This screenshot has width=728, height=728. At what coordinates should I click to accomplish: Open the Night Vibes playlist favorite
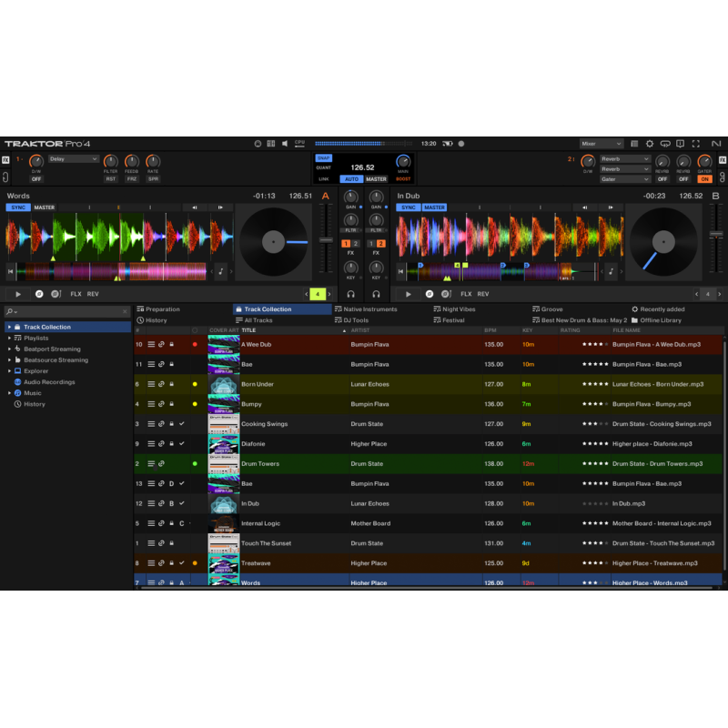454,309
